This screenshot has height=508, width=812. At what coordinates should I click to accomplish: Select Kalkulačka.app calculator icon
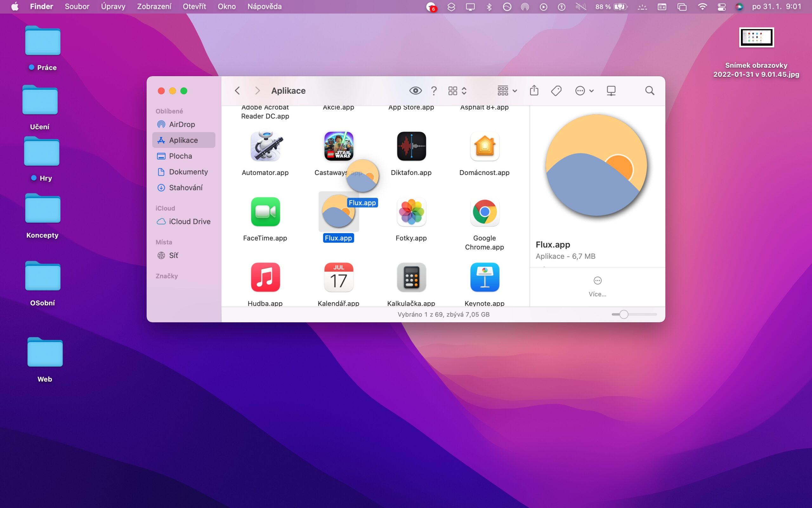point(411,277)
